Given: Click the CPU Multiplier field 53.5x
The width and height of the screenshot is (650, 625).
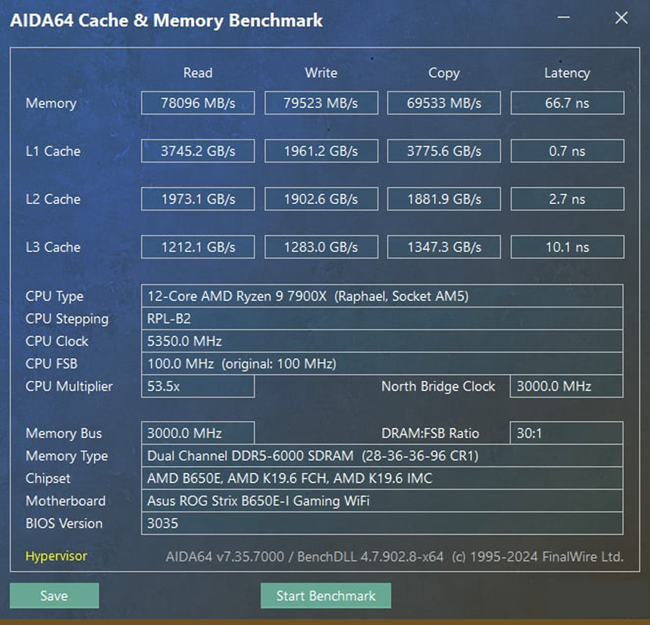Looking at the screenshot, I should [198, 386].
